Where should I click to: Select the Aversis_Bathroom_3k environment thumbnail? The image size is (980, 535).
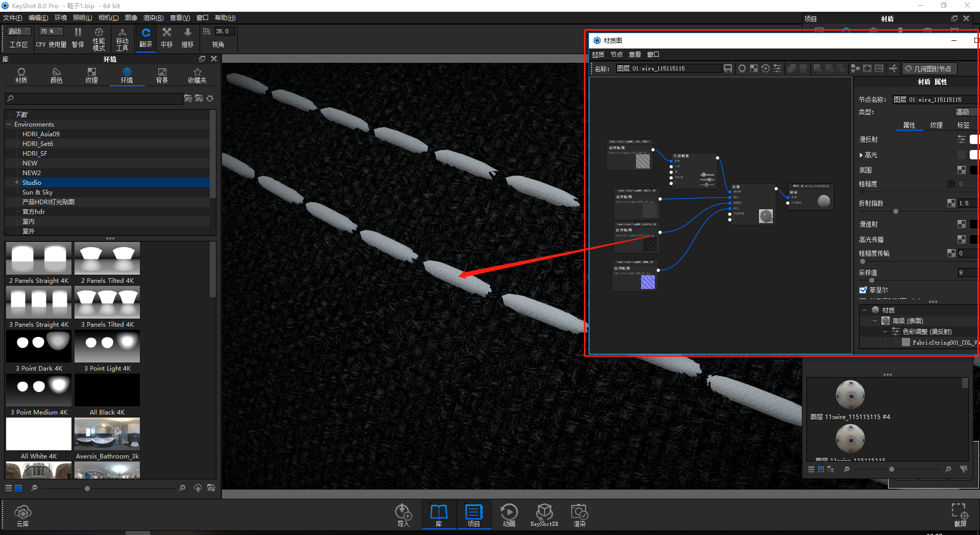[107, 433]
